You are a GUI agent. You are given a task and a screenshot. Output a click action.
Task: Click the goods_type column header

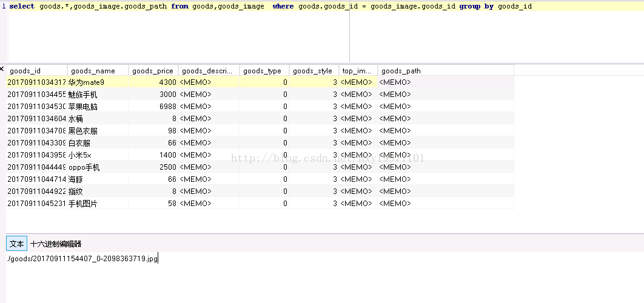pyautogui.click(x=262, y=71)
